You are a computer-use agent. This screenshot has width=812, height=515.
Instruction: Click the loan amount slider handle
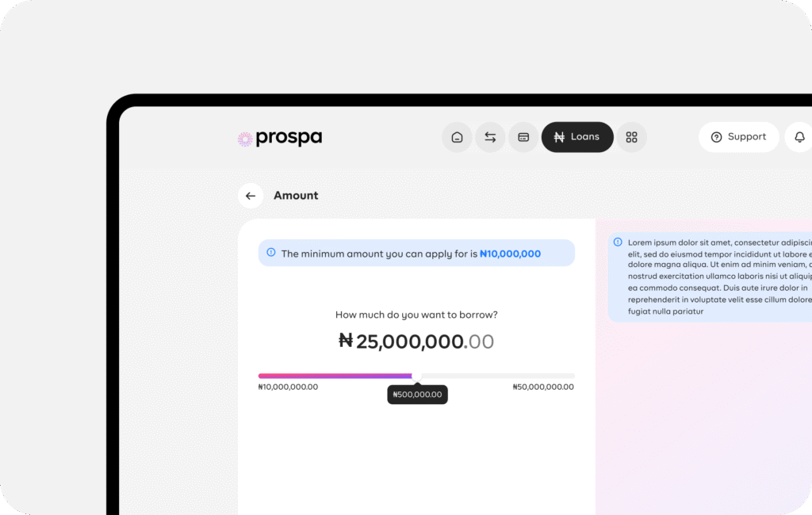pos(416,376)
